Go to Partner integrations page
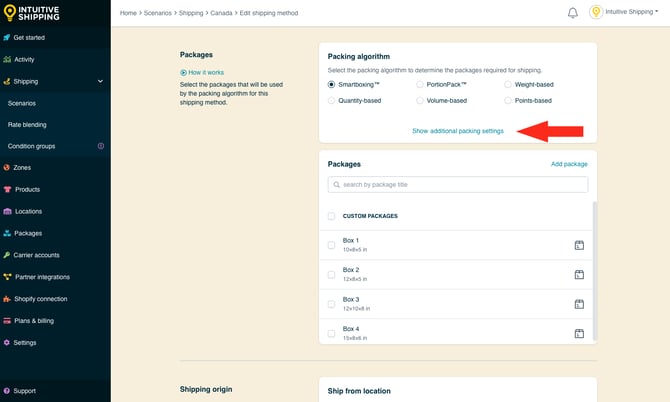The image size is (670, 402). (42, 277)
